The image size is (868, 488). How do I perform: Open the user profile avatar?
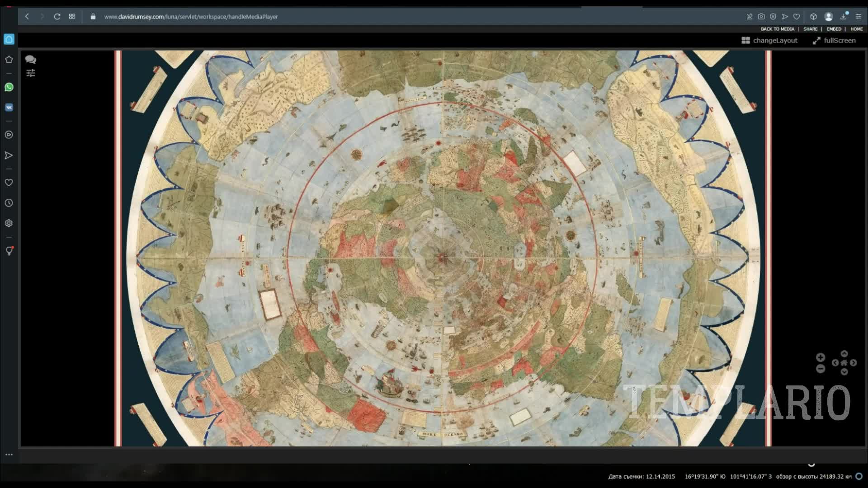(829, 17)
